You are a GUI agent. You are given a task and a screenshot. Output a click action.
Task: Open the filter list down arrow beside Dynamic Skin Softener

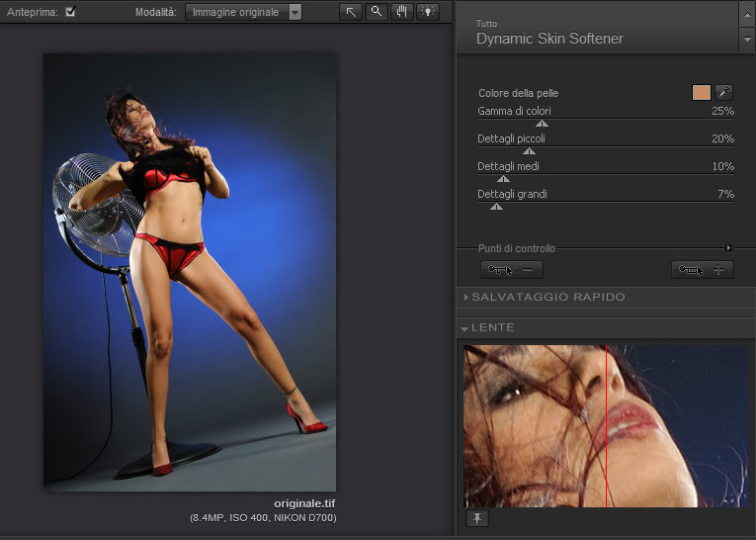click(747, 40)
